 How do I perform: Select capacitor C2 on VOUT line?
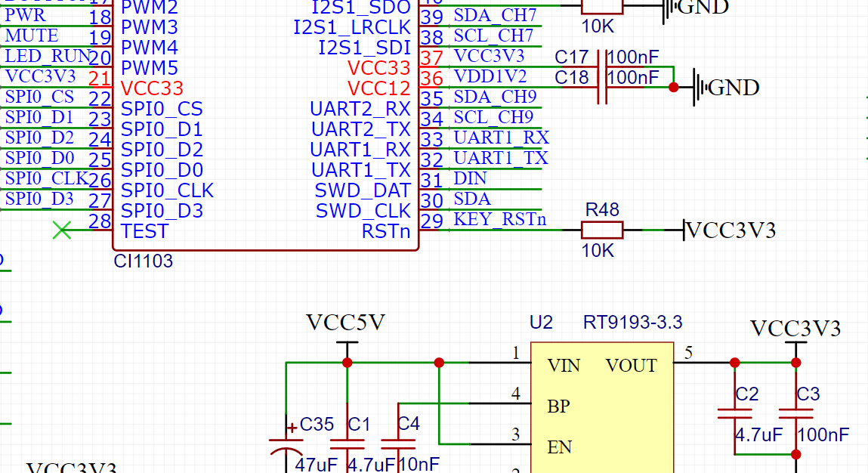(735, 413)
